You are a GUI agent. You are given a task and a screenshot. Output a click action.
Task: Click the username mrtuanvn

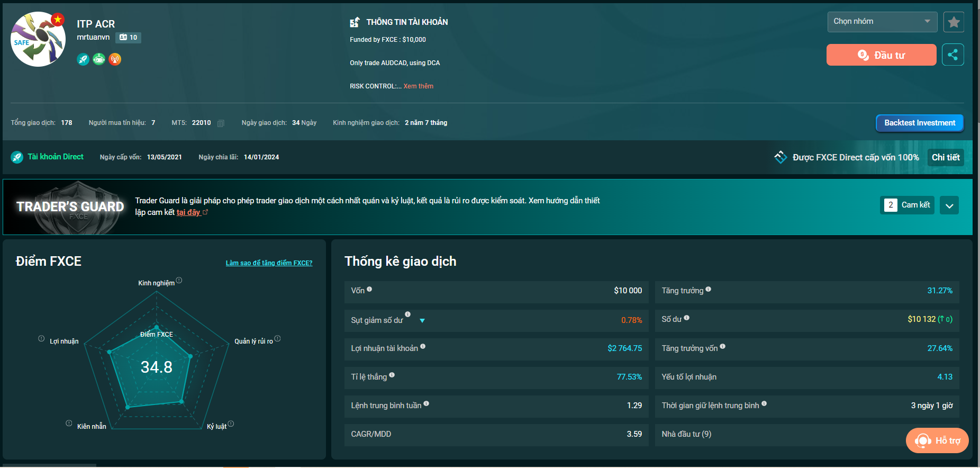[93, 38]
